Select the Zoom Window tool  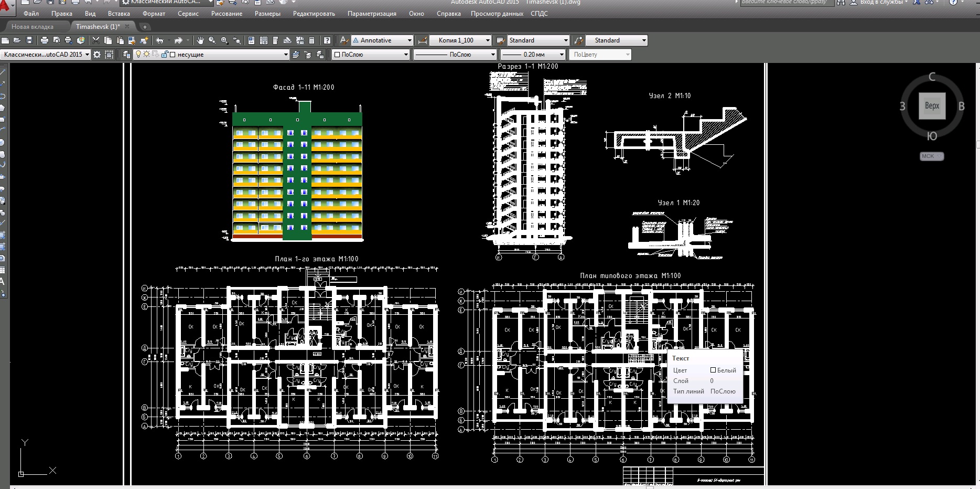[224, 40]
